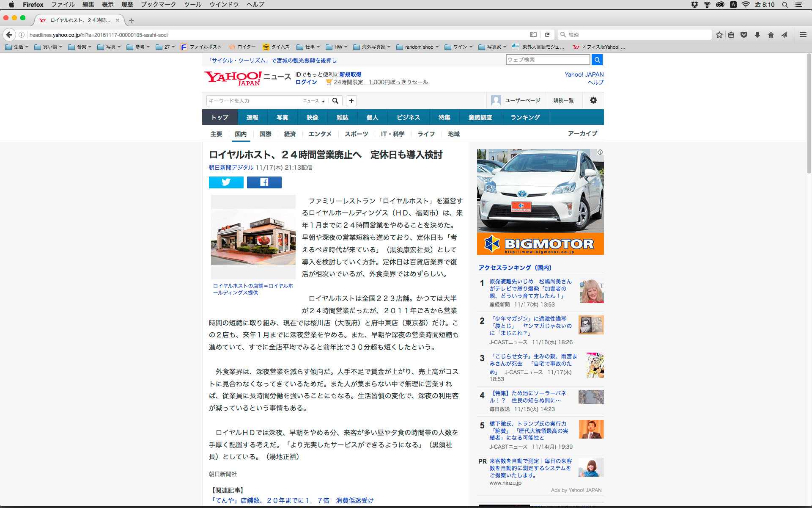Open ブックマーク menu in menu bar
812x508 pixels.
pyautogui.click(x=158, y=5)
